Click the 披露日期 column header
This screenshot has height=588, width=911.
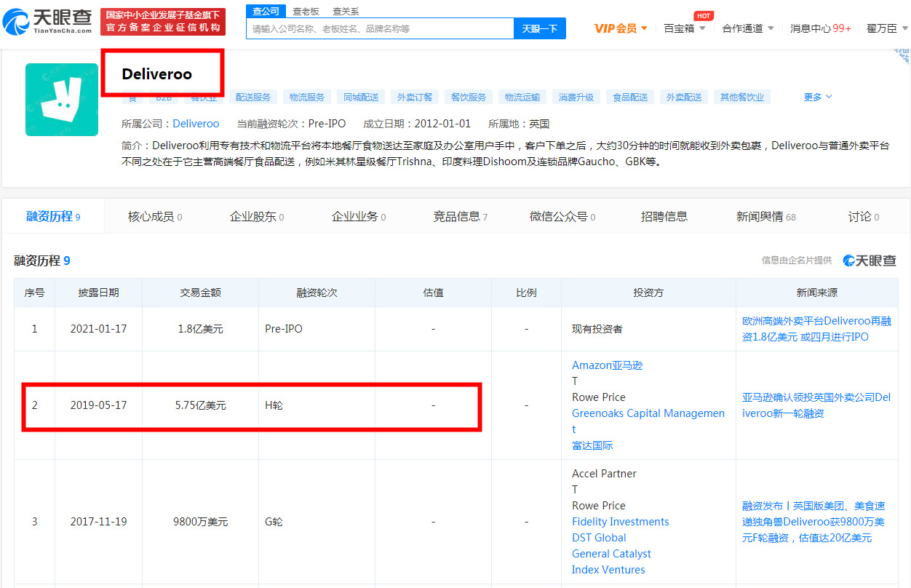(x=98, y=293)
